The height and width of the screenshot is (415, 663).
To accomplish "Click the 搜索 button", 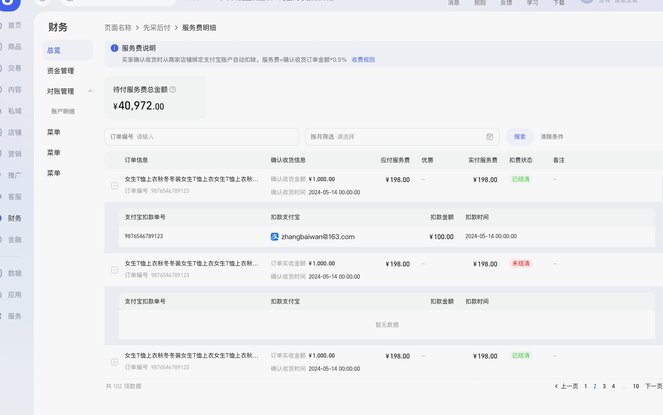I will [520, 137].
